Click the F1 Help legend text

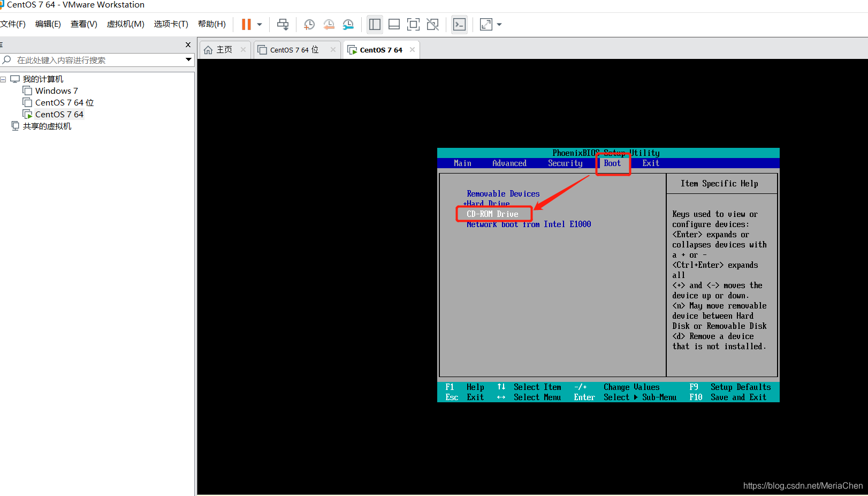point(465,387)
